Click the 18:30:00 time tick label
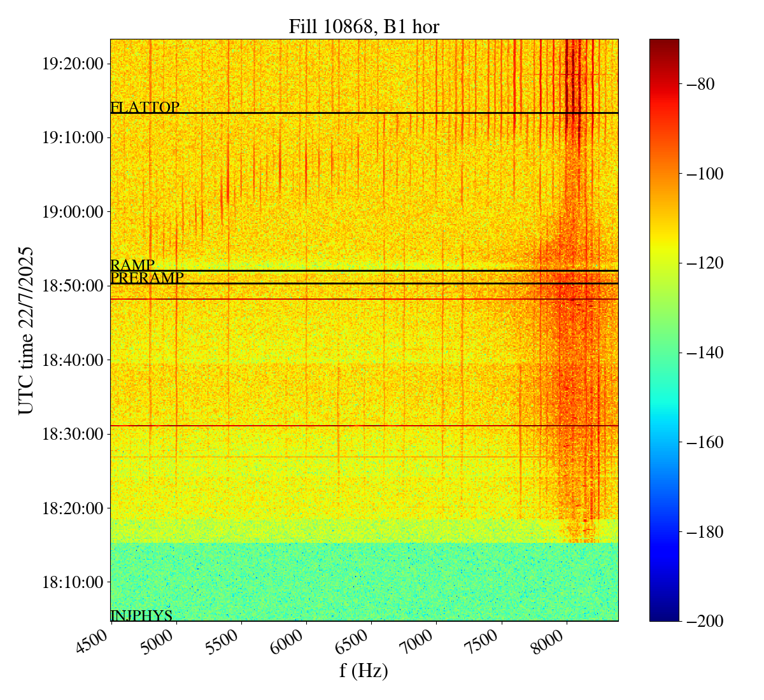Screen dimensions: 764x700 (x=73, y=434)
